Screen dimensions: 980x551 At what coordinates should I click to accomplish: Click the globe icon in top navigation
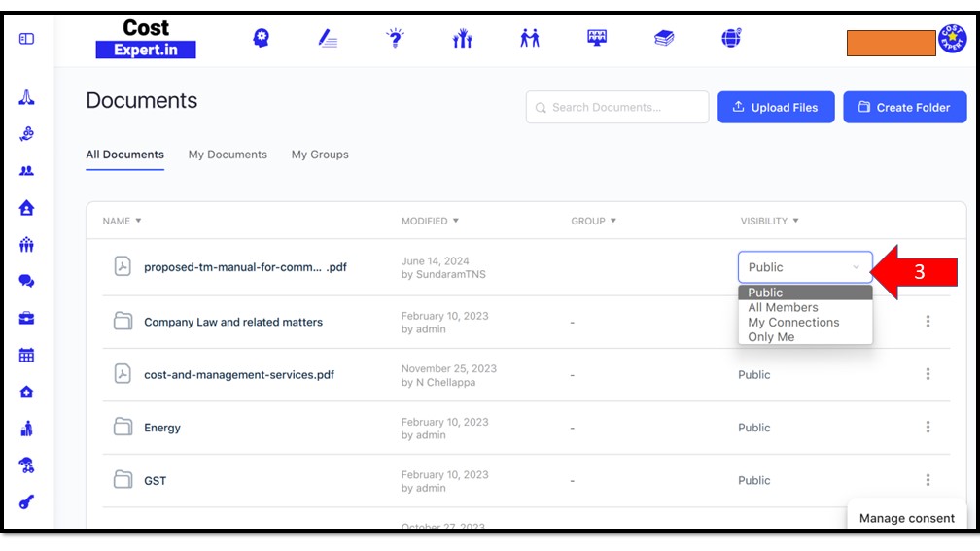pyautogui.click(x=731, y=38)
